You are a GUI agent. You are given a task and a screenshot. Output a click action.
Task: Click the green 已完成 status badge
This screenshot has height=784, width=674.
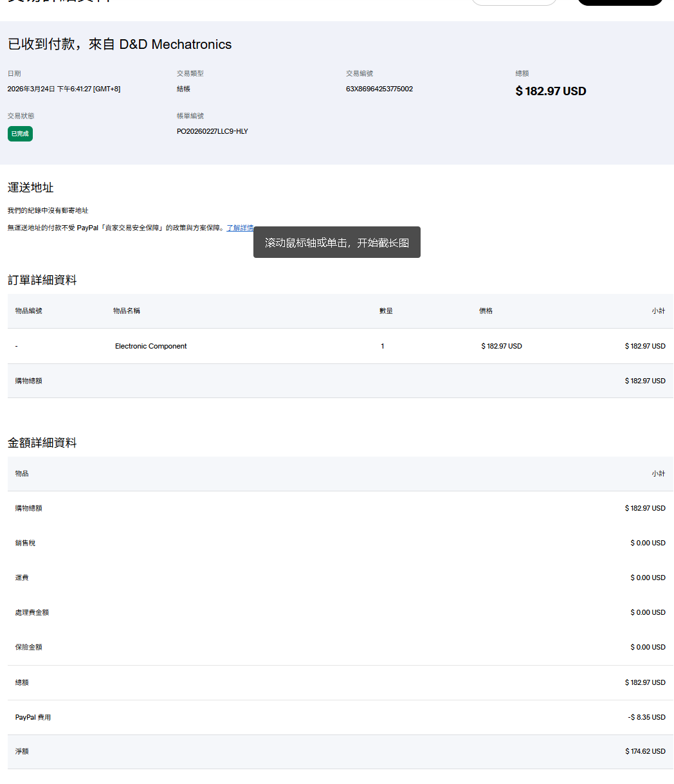20,134
